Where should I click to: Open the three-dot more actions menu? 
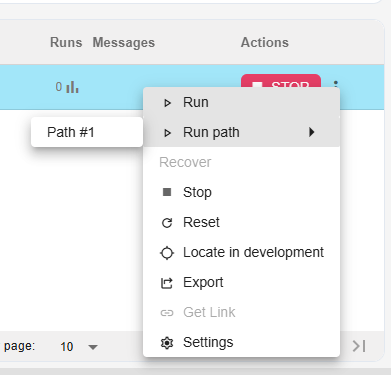coord(336,84)
